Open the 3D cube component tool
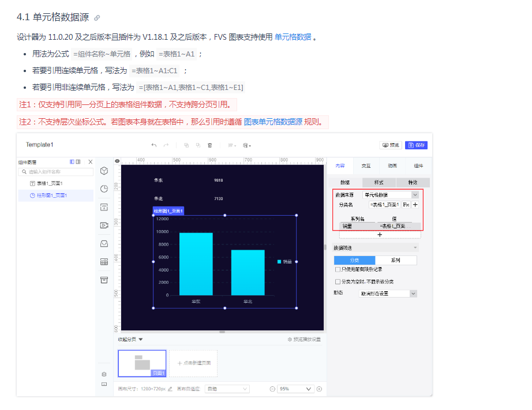532x410 pixels. point(104,171)
